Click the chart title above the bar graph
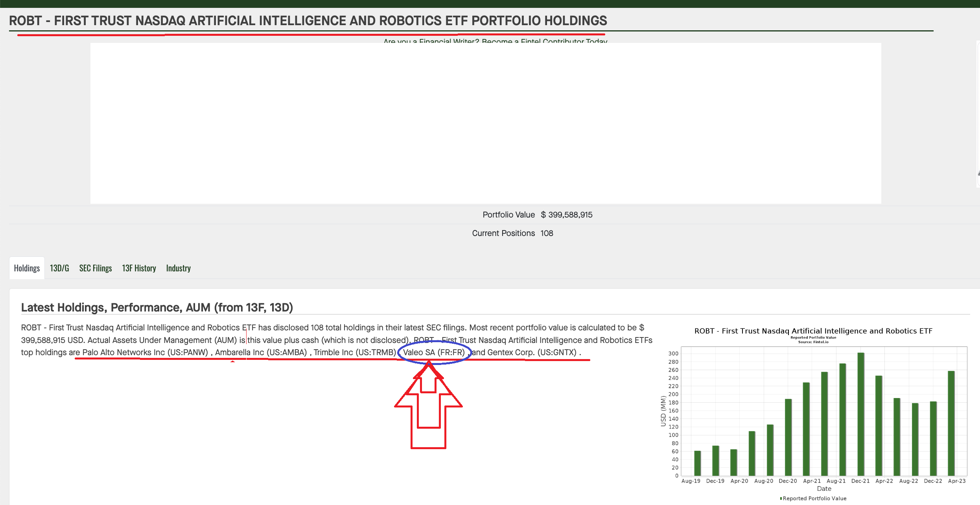This screenshot has height=505, width=980. pos(813,331)
